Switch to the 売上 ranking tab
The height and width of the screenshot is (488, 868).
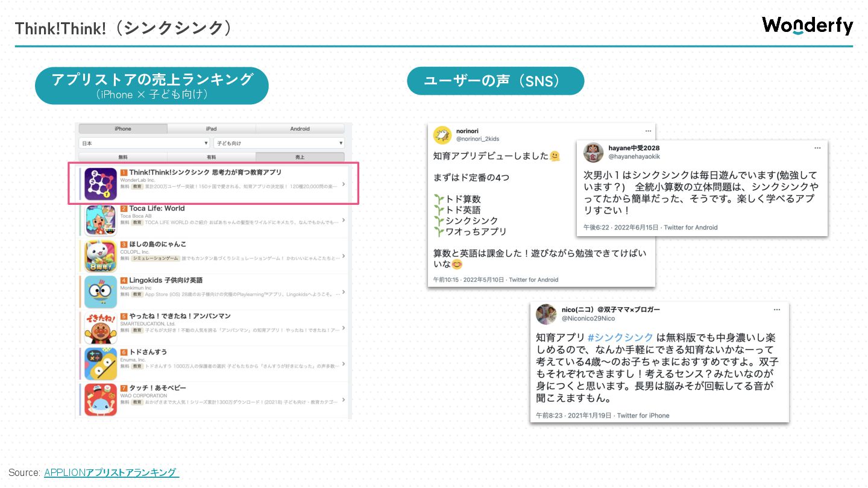pyautogui.click(x=300, y=157)
